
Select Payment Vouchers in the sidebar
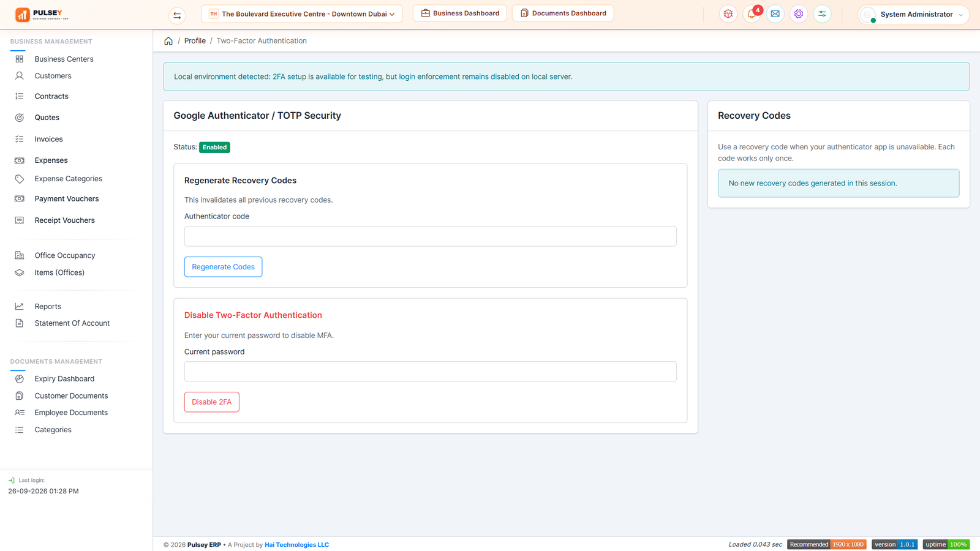point(67,199)
